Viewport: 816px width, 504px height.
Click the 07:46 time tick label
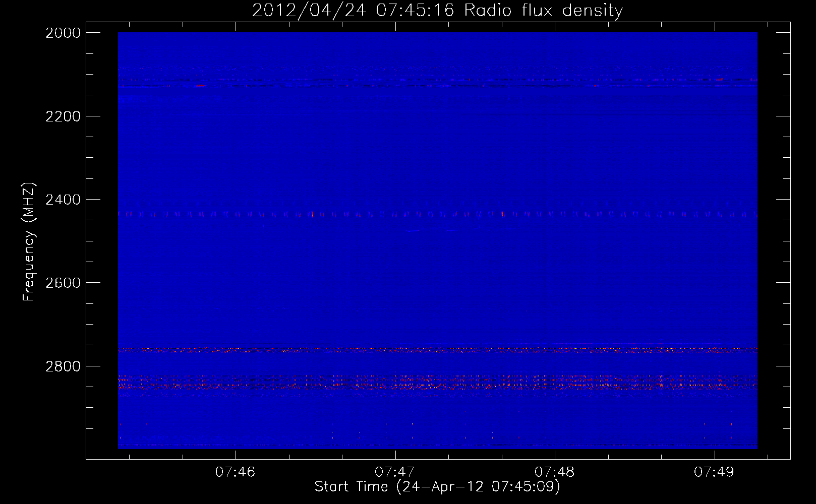tap(236, 472)
